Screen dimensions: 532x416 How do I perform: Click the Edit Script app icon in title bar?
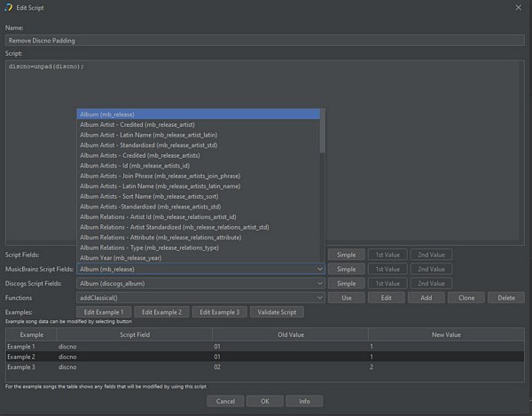(x=8, y=7)
